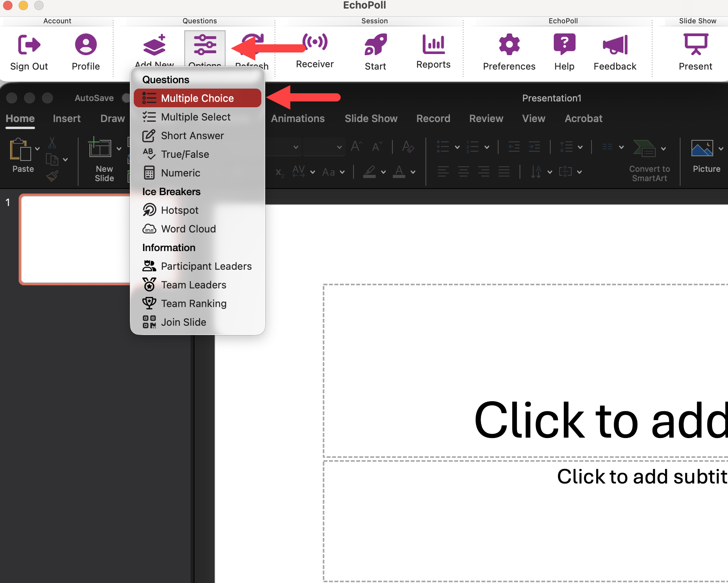Screen dimensions: 728x583
Task: Open the Paste dropdown arrow
Action: 37,149
